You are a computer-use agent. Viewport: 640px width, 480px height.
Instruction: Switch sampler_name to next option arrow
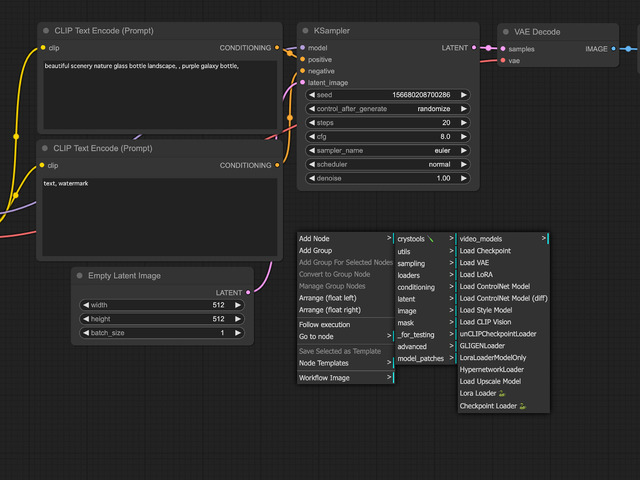464,150
